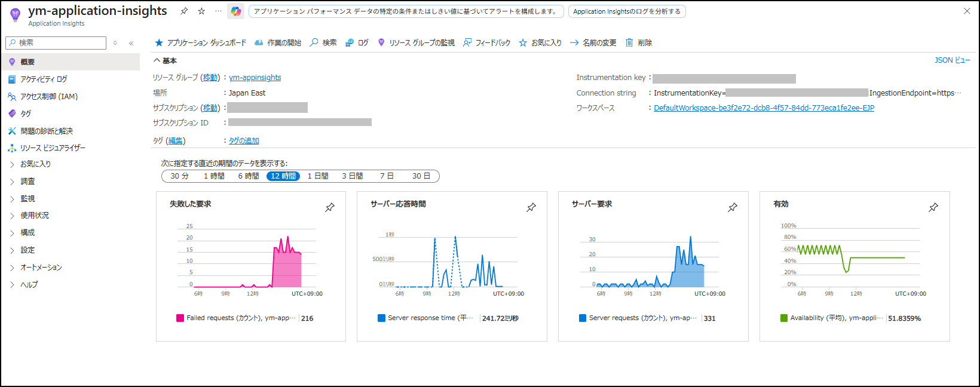
Task: Open the DefaultWorkspace link
Action: pyautogui.click(x=764, y=108)
